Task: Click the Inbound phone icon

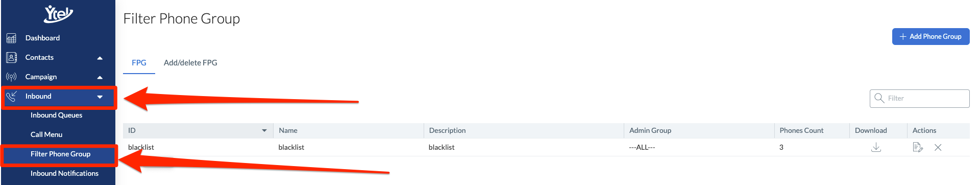Action: (x=11, y=96)
